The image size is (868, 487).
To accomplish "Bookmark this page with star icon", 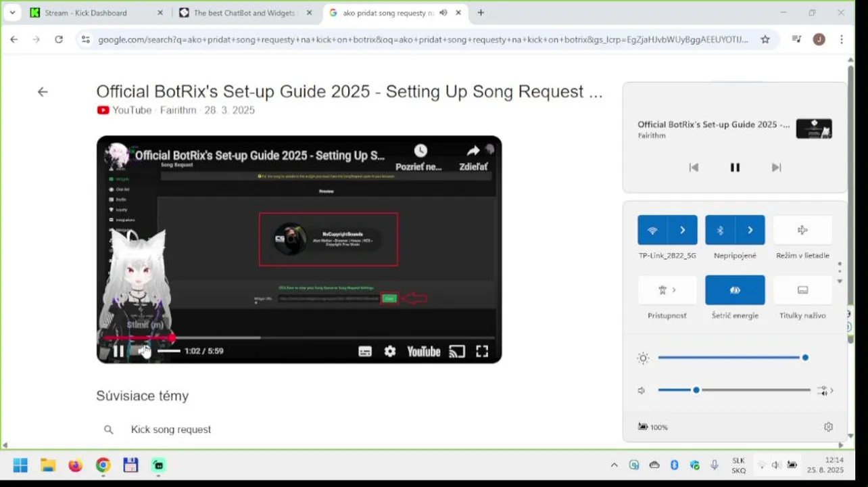I will [765, 40].
